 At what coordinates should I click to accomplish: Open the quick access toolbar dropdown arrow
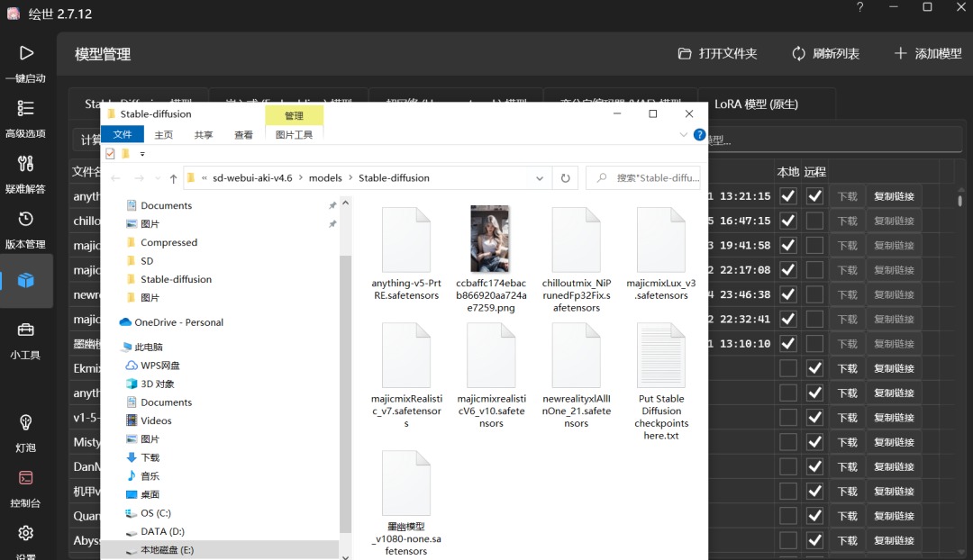point(142,154)
